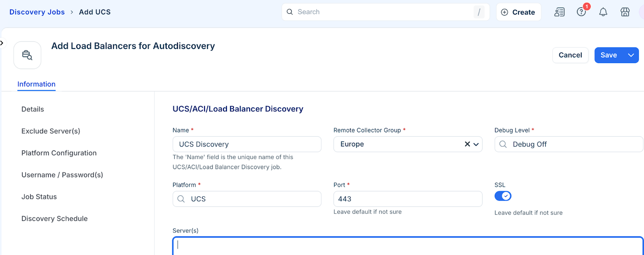Viewport: 644px width, 255px height.
Task: Open the Save button dropdown arrow
Action: tap(631, 55)
